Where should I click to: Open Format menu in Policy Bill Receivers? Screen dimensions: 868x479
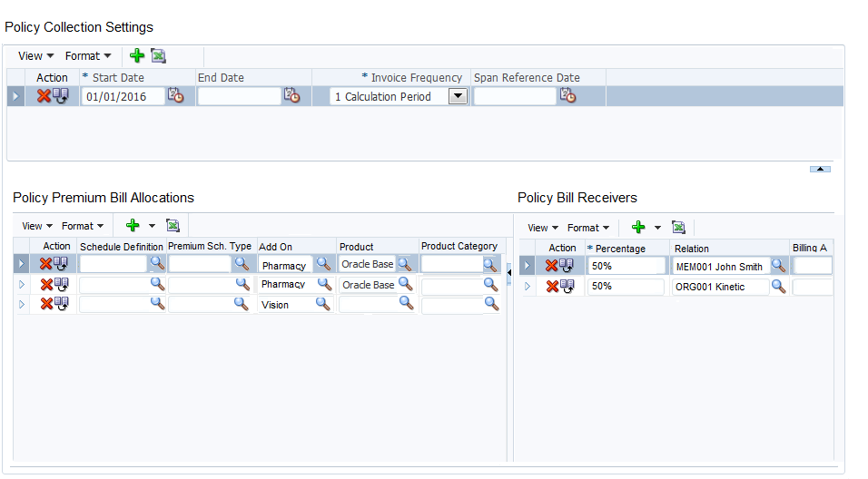point(588,228)
